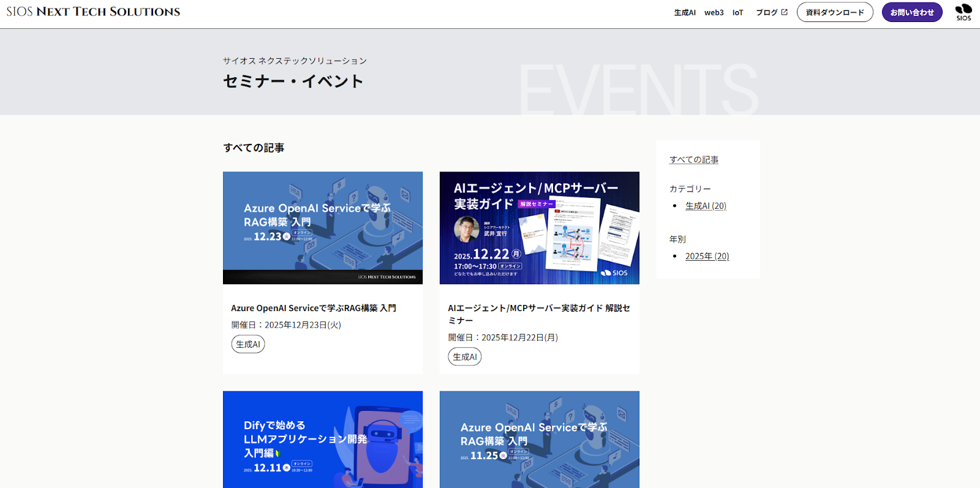Screen dimensions: 980x488
Task: Click the セミナー・イベント page heading
Action: [293, 81]
